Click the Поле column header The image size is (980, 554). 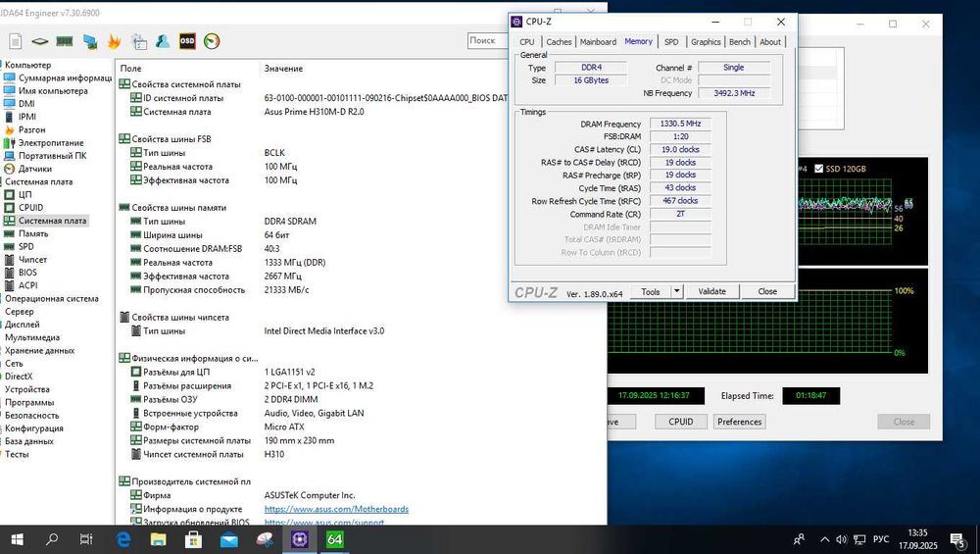point(130,69)
